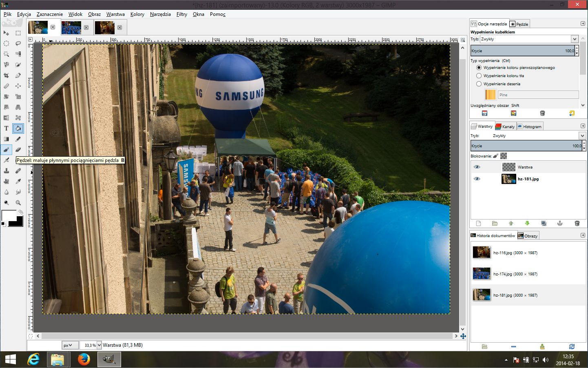Select the Bucket Fill tool
Image resolution: width=588 pixels, height=368 pixels.
(18, 129)
